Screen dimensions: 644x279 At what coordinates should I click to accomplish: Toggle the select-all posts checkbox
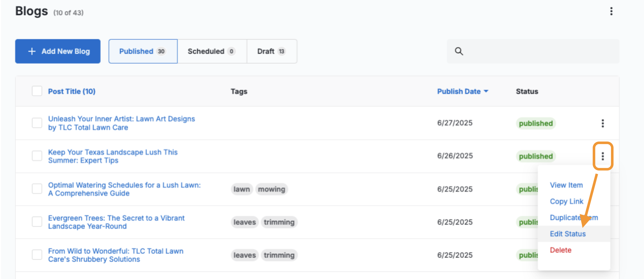coord(37,91)
